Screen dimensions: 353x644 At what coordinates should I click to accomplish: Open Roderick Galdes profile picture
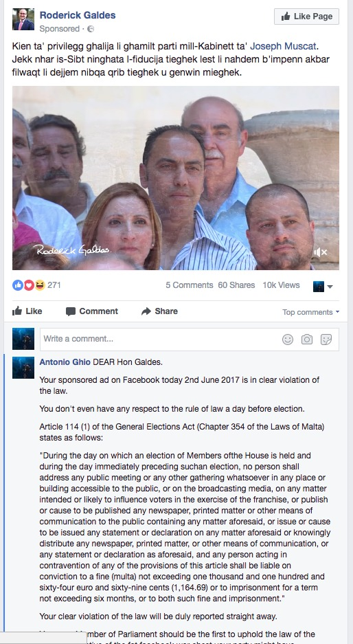point(23,19)
